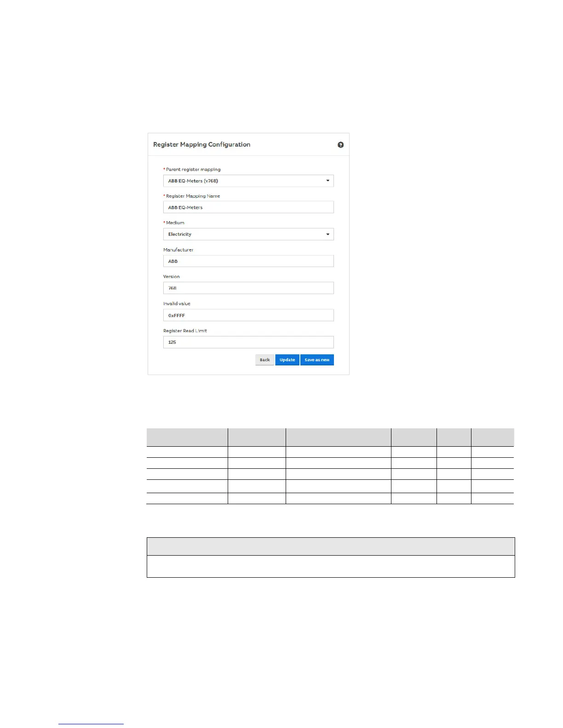Open the Parent register mapping dropdown

248,181
